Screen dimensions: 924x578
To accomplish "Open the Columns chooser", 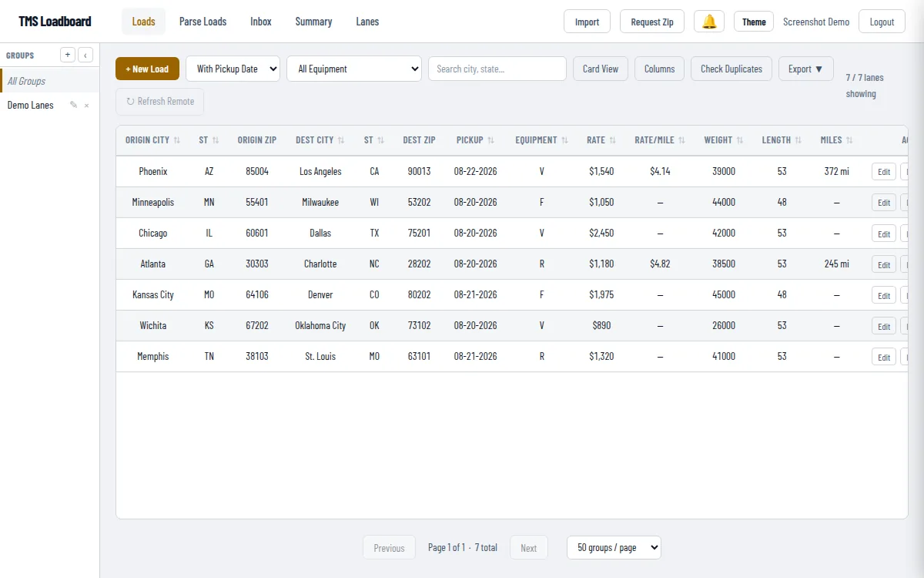I will click(x=659, y=69).
